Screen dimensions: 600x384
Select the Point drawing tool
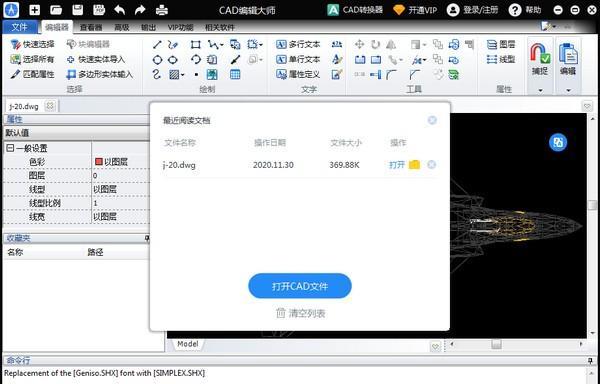coord(196,75)
